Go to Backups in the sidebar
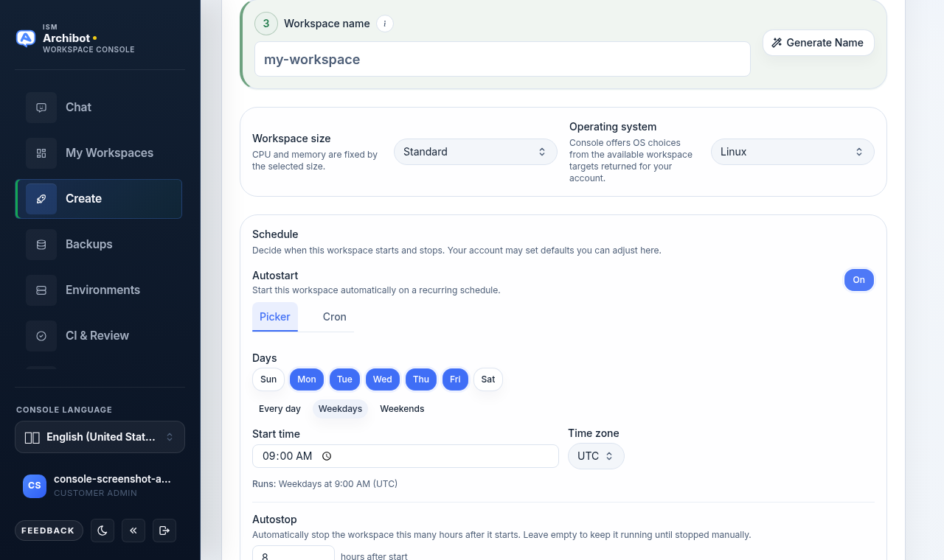 99,245
